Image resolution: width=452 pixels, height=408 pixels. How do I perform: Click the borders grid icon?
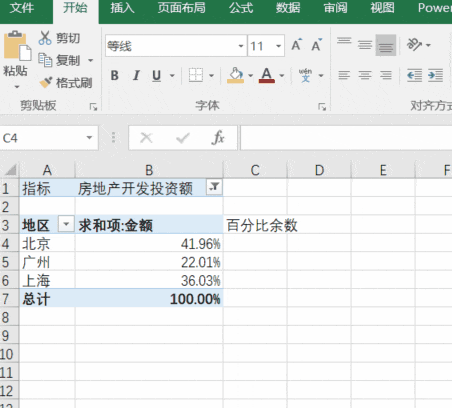coord(196,75)
